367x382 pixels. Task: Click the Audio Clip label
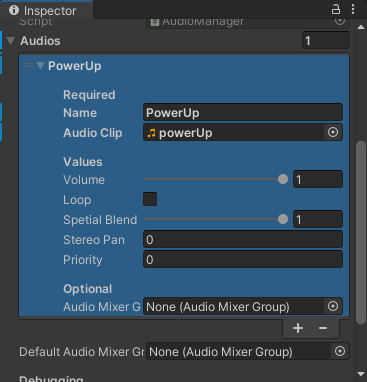coord(93,133)
